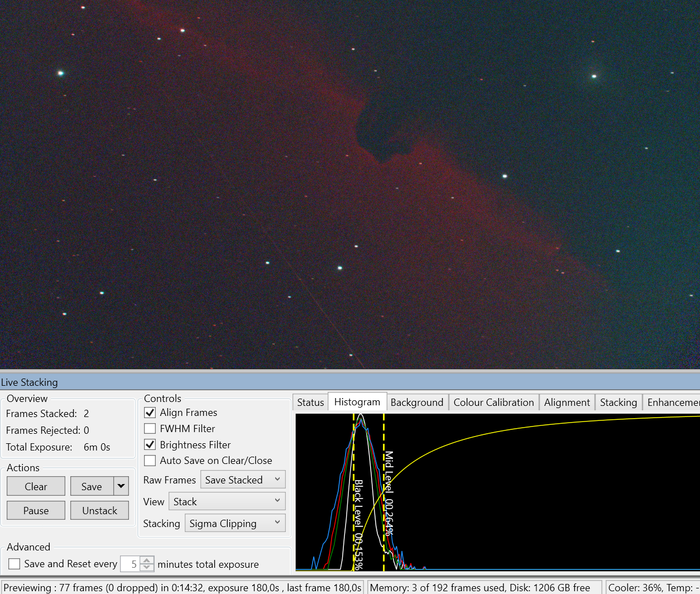Click the Mid Level histogram marker line
The height and width of the screenshot is (594, 700).
pyautogui.click(x=384, y=492)
